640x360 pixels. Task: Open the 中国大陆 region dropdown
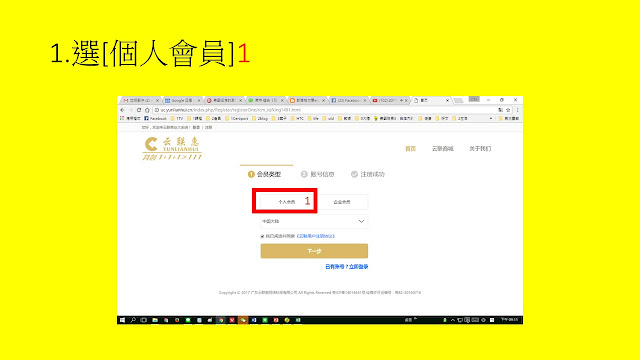pos(314,221)
